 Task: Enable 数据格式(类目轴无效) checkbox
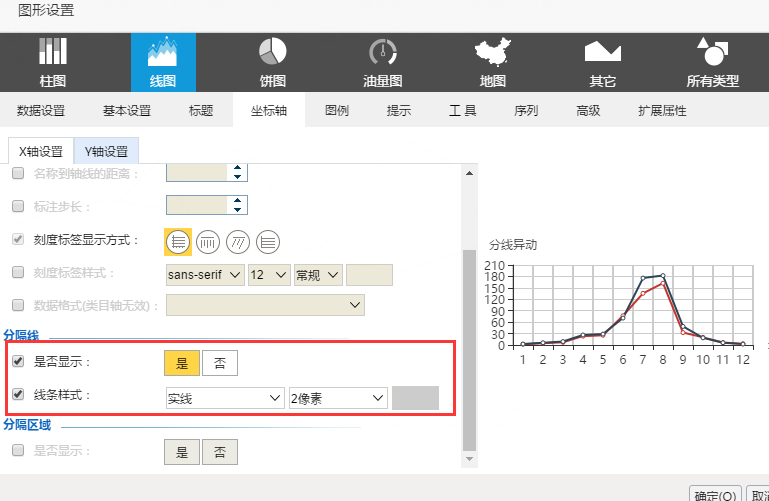click(18, 305)
